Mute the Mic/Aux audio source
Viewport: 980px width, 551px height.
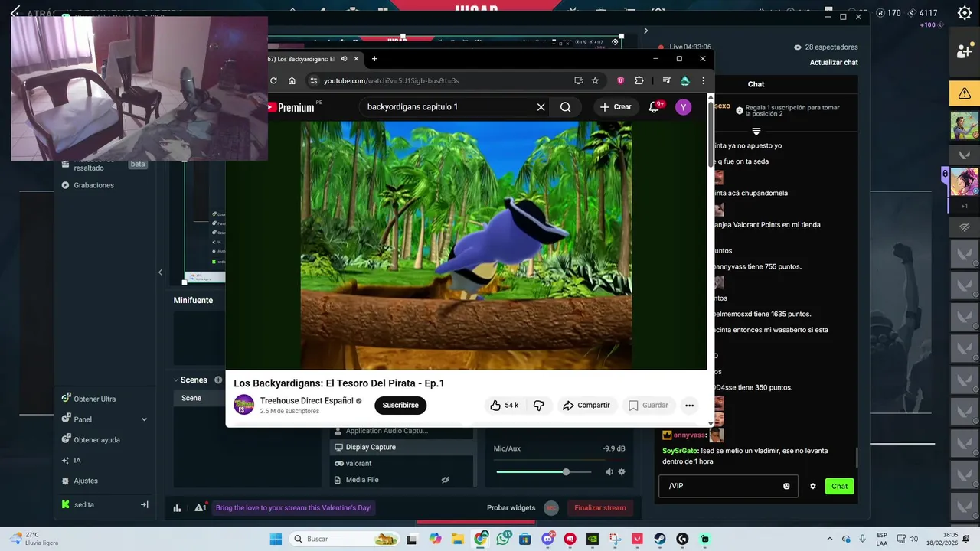[x=609, y=472]
